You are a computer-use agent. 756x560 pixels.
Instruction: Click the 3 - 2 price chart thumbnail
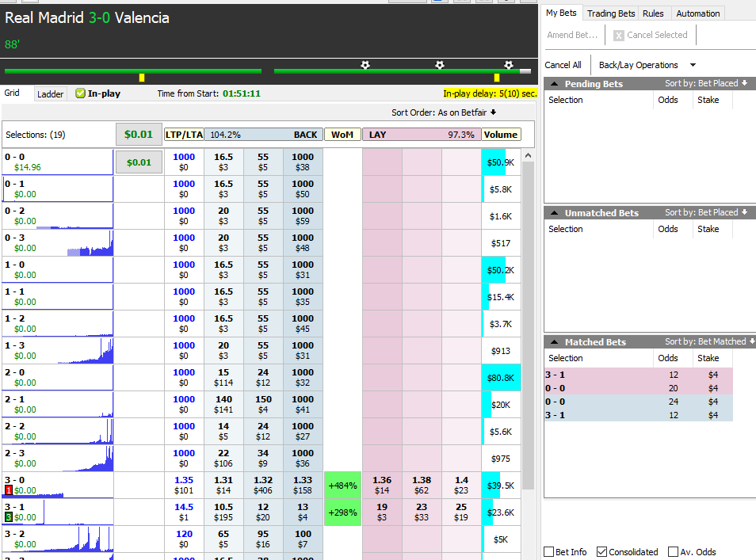pos(58,539)
